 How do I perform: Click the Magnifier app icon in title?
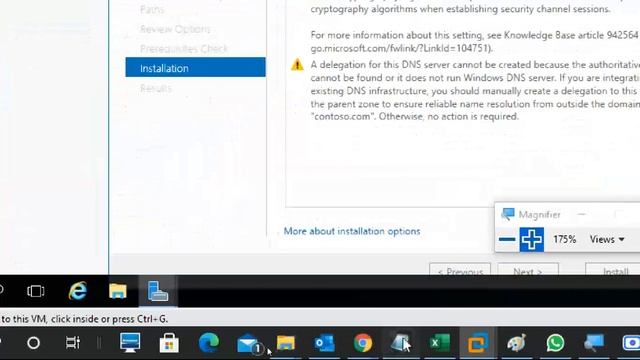click(508, 214)
